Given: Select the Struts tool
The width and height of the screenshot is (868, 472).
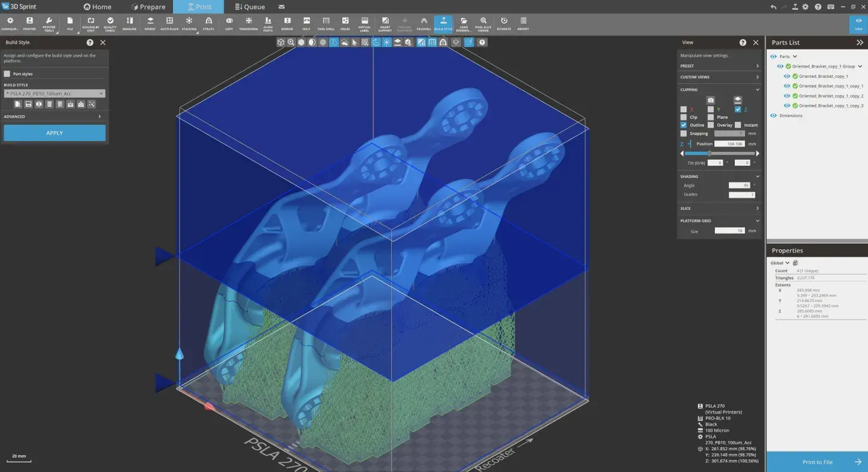Looking at the screenshot, I should coord(209,24).
